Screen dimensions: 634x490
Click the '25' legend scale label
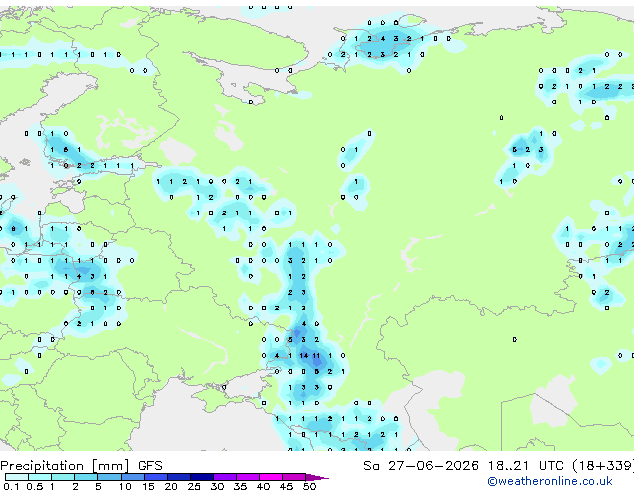[x=194, y=486]
